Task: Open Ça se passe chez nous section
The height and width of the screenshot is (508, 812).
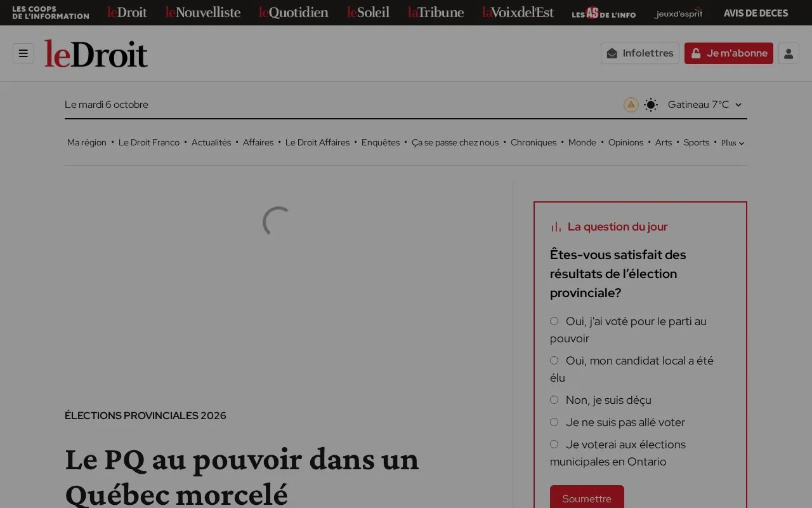Action: 455,143
